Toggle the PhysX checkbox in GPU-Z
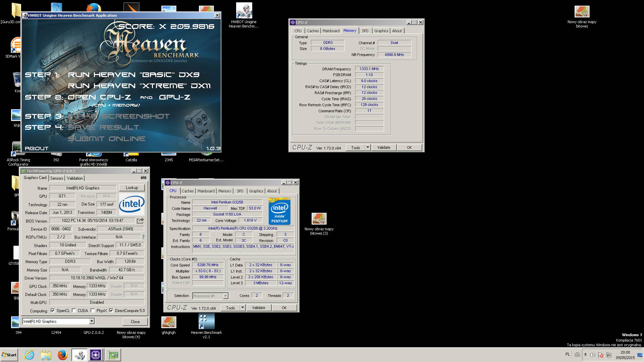644x362 pixels. pyautogui.click(x=93, y=311)
